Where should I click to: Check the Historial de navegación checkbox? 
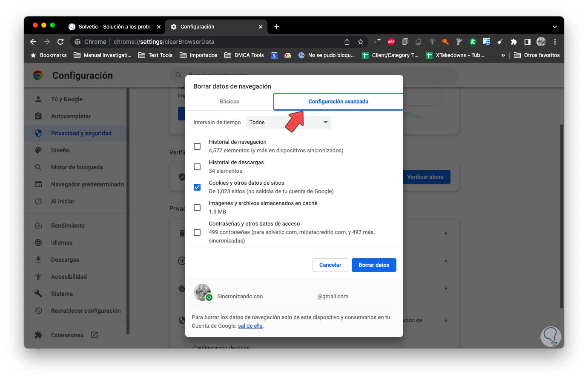tap(197, 146)
